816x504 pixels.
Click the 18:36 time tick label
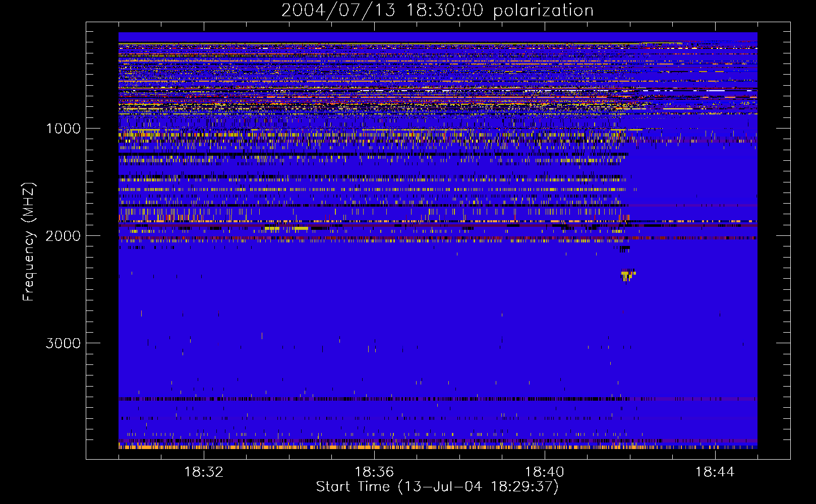coord(374,472)
